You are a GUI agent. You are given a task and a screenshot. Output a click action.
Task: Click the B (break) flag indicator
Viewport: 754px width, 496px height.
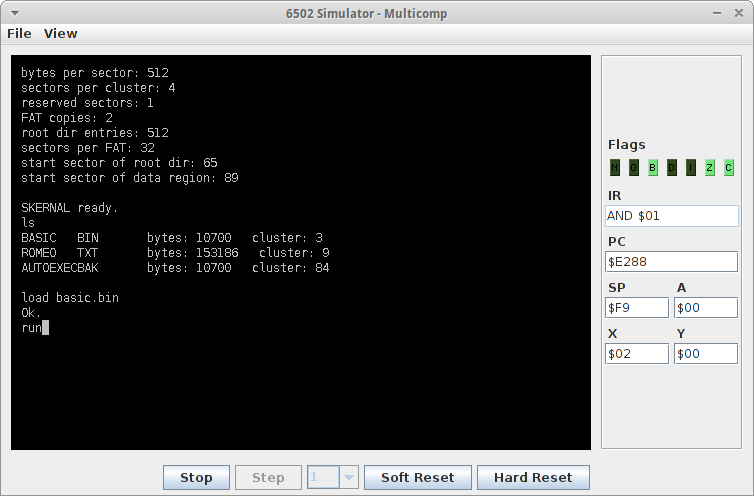point(653,168)
